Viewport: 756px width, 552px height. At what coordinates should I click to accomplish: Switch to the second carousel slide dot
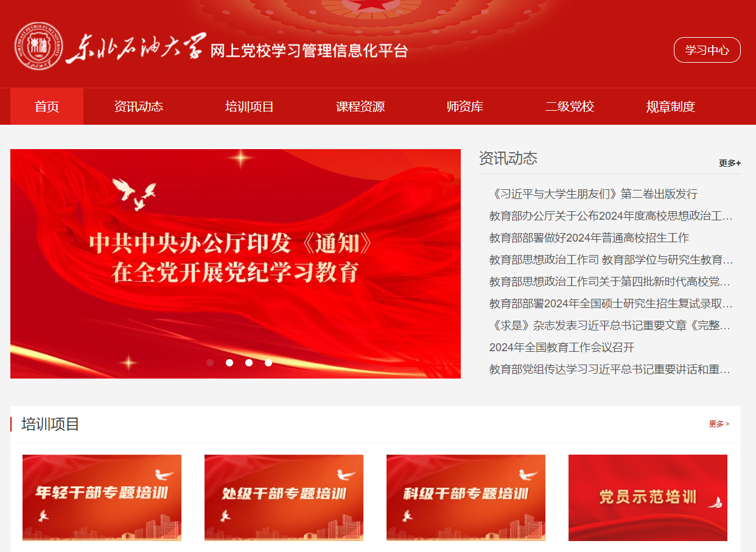pos(229,363)
